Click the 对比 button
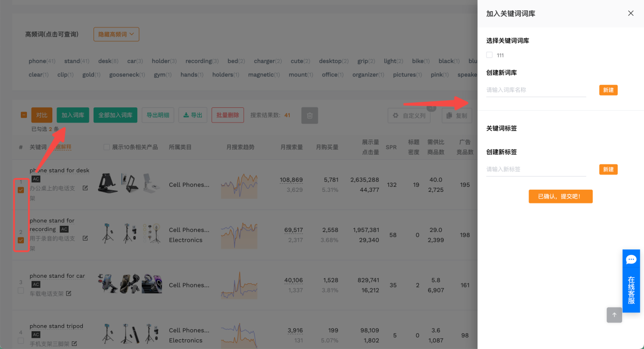This screenshot has width=644, height=349. point(42,115)
